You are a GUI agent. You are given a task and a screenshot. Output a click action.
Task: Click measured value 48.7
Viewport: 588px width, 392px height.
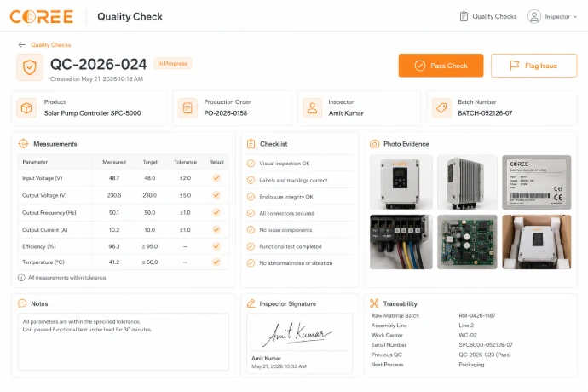click(x=114, y=178)
